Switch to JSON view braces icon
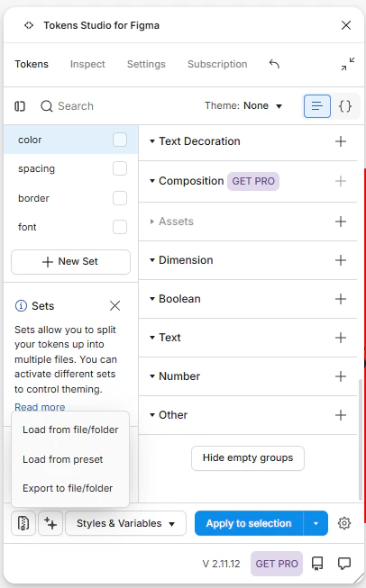This screenshot has height=588, width=366. click(345, 106)
